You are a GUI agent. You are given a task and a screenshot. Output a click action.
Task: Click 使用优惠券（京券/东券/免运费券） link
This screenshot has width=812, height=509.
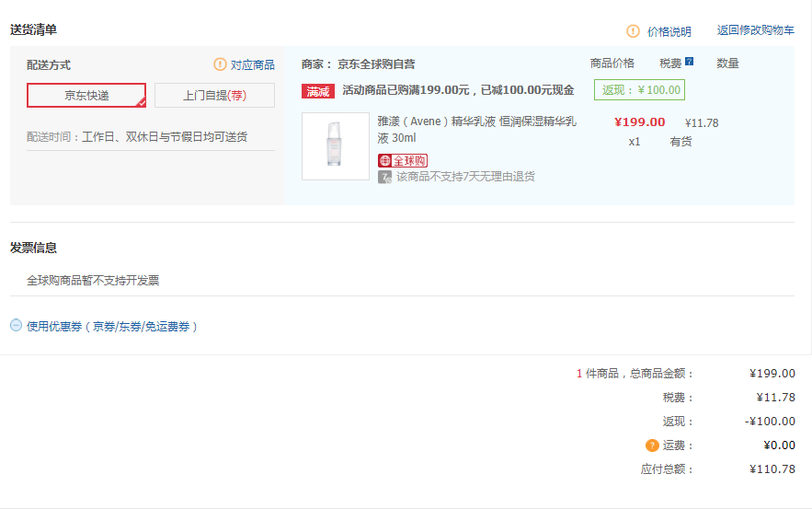pyautogui.click(x=112, y=327)
